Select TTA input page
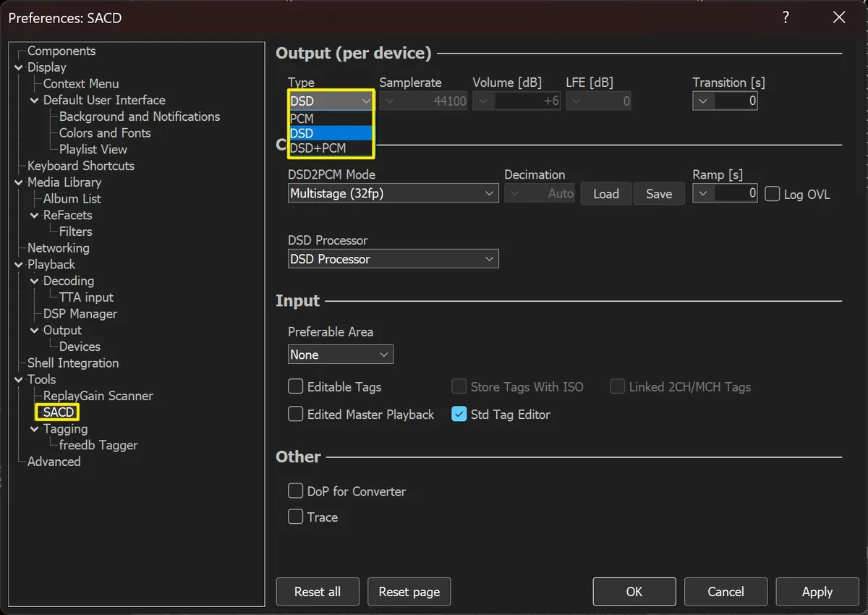 pos(86,297)
